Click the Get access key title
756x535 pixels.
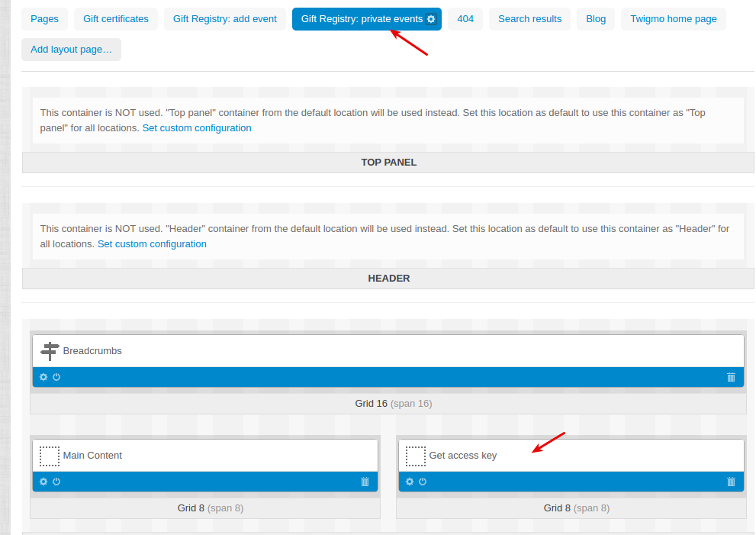pos(463,456)
